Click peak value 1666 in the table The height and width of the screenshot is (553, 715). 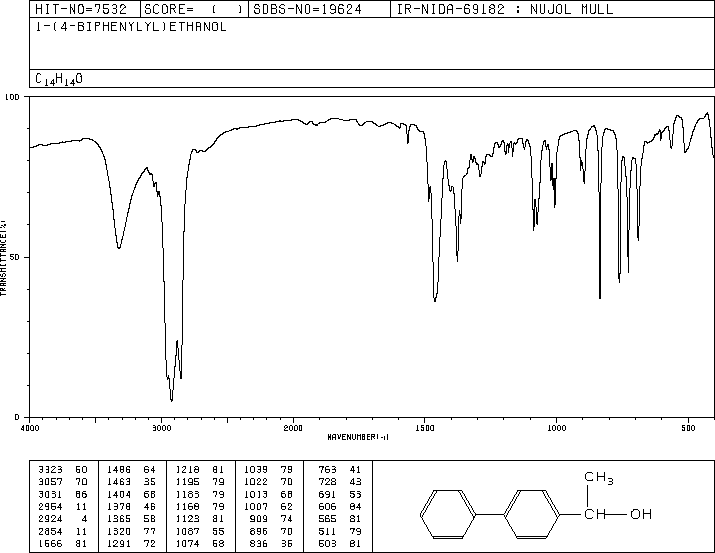tap(50, 544)
